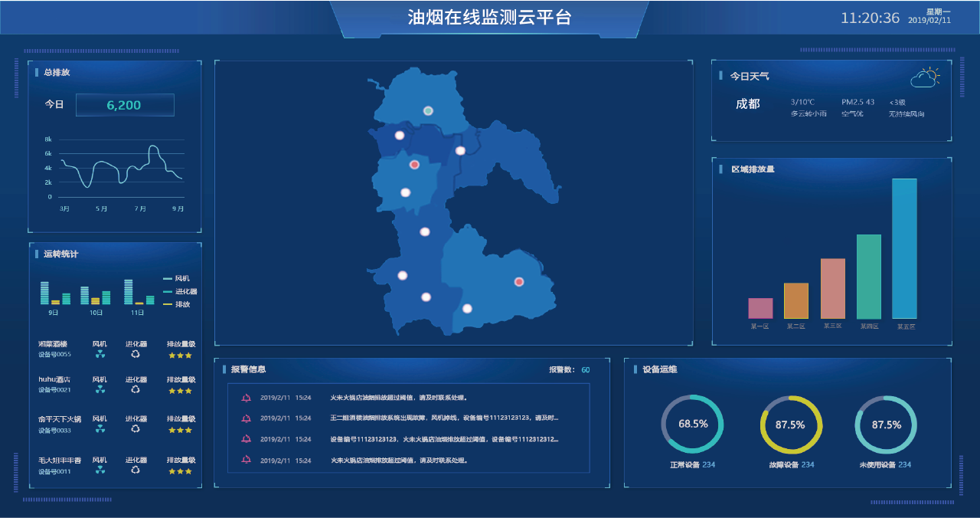Toggle the 风机 legend series
980x518 pixels.
click(176, 279)
